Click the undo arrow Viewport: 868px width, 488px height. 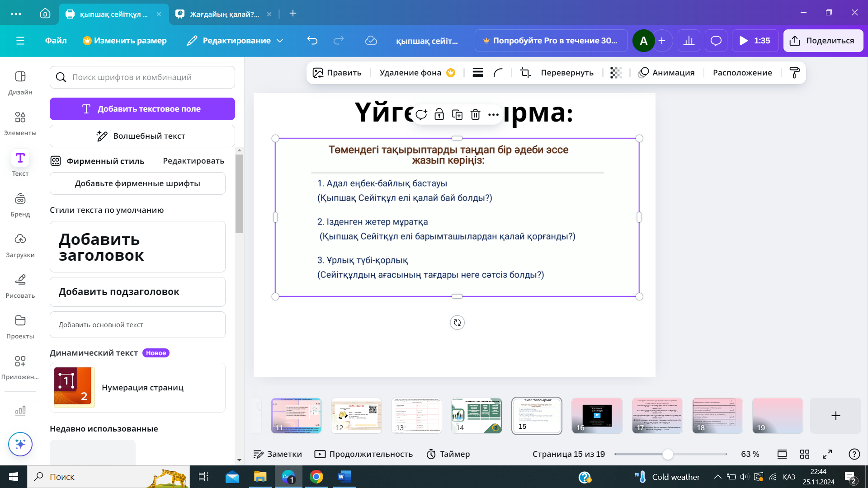click(312, 41)
